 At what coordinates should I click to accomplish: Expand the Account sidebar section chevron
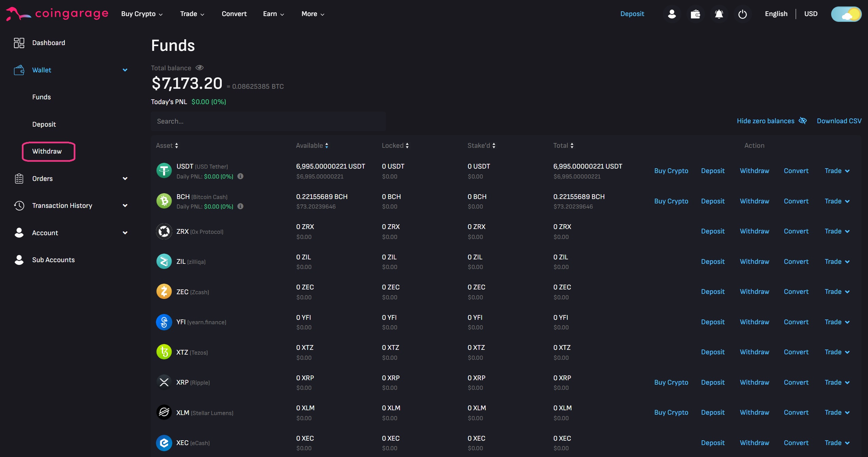[125, 233]
